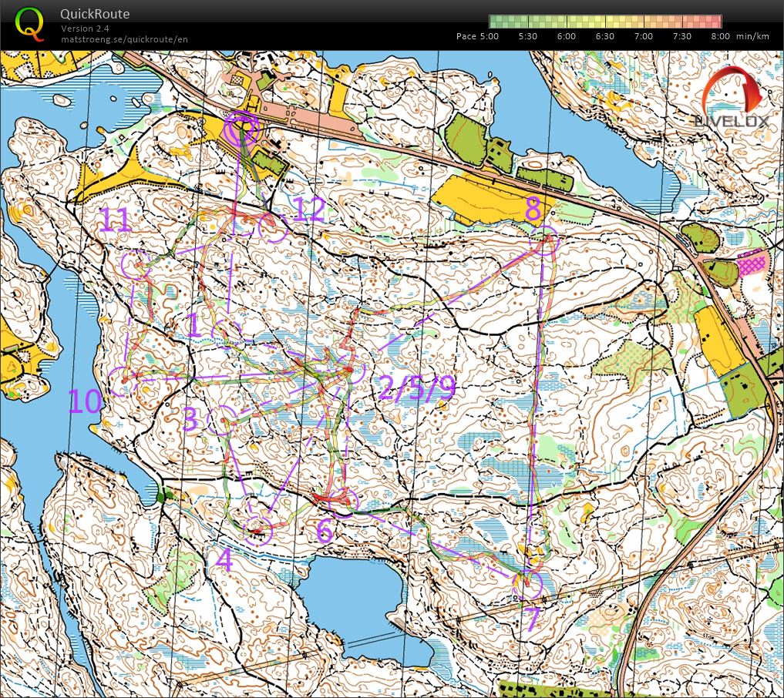
Task: Click the pace color gradient bar
Action: click(x=605, y=22)
